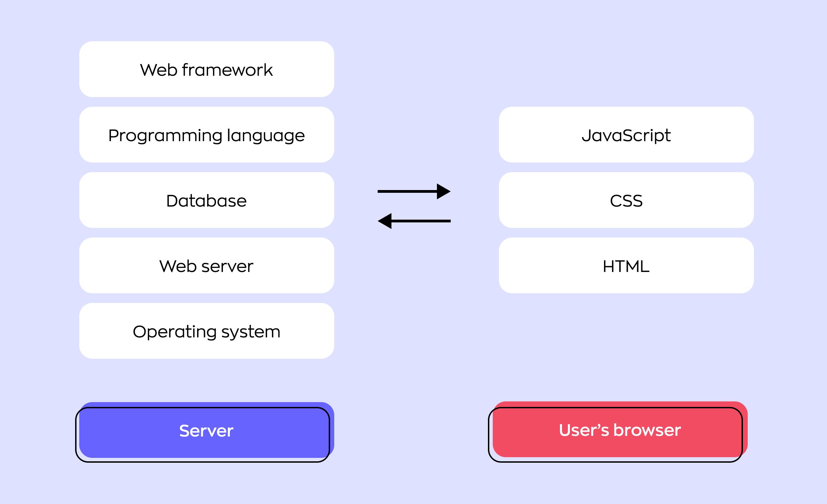Click the word 'User's' in red label
The height and width of the screenshot is (504, 827).
point(584,430)
